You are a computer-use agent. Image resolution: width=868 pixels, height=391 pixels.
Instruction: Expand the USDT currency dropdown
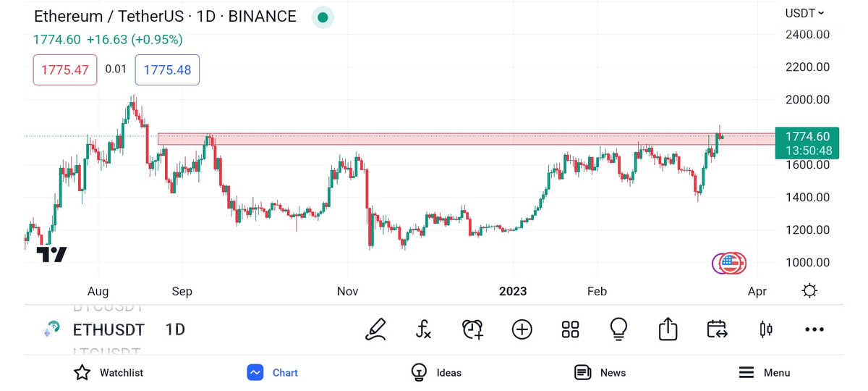(804, 13)
